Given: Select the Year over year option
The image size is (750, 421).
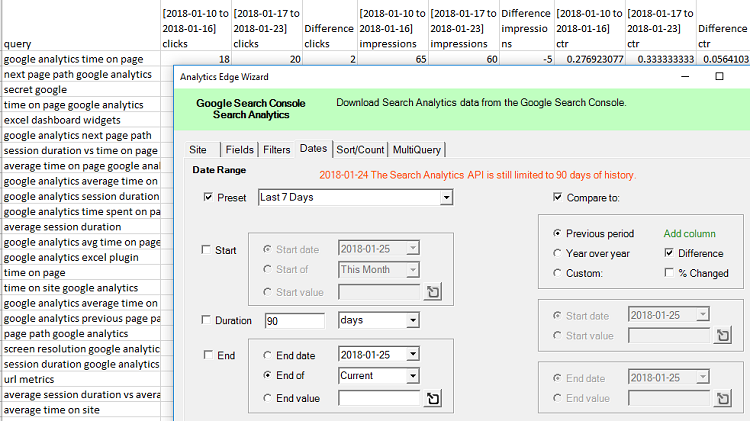Looking at the screenshot, I should 557,253.
